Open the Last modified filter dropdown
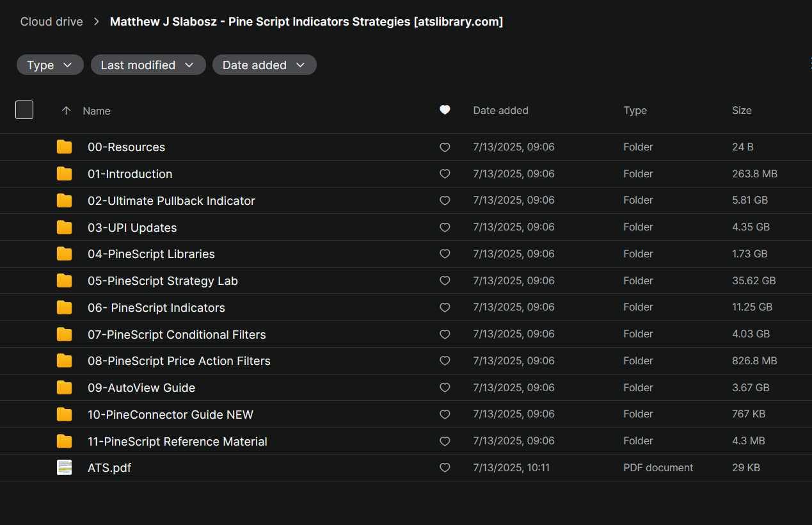This screenshot has width=812, height=525. pyautogui.click(x=148, y=65)
